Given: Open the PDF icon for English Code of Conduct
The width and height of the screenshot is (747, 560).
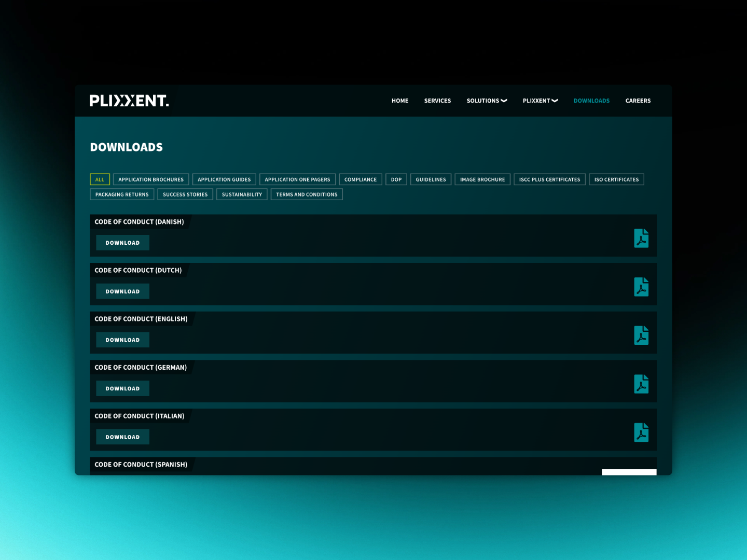Looking at the screenshot, I should [x=641, y=335].
